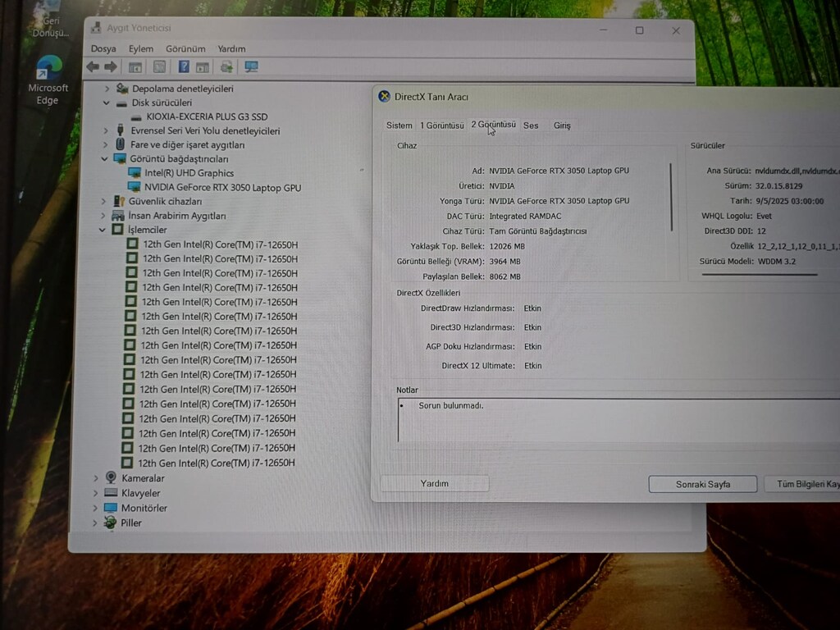The image size is (840, 630).
Task: Expand the Depolama denetleyicileri node
Action: (107, 89)
